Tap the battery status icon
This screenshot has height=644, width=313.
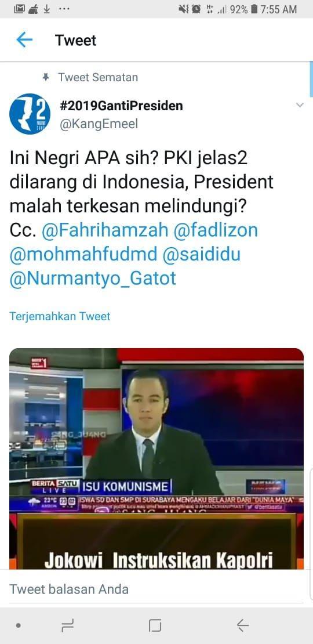point(254,9)
